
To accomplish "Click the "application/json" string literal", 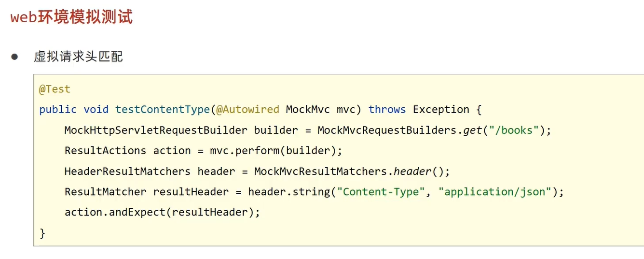I will [494, 192].
